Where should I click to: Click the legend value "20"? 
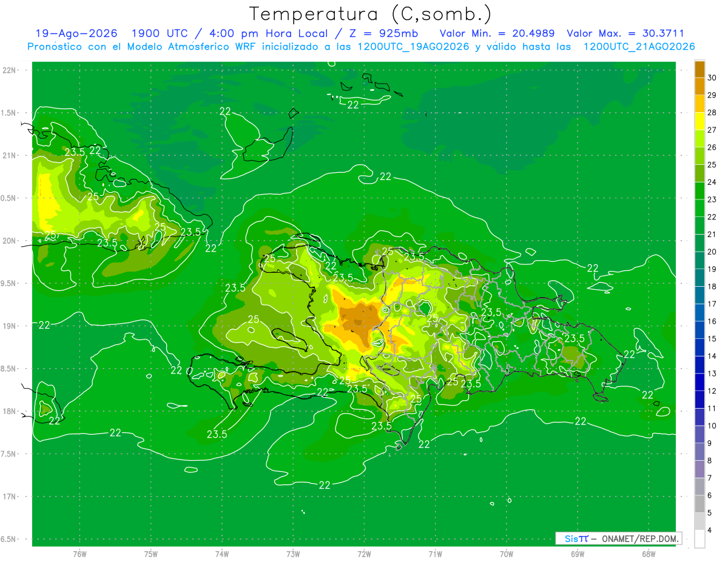(712, 252)
